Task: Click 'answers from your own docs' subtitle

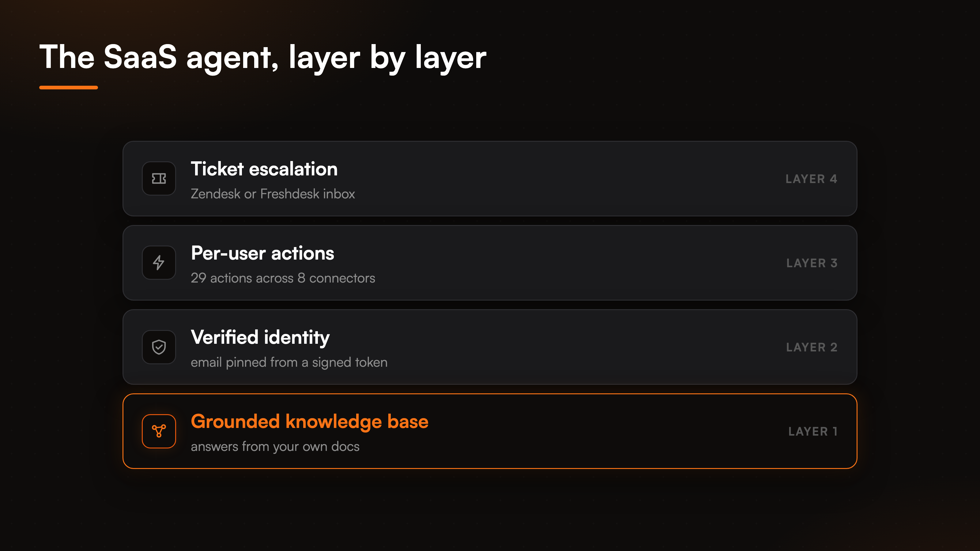Action: (275, 446)
